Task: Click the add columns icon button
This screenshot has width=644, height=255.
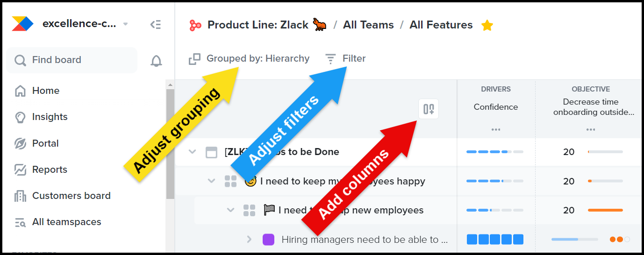Action: click(x=429, y=109)
